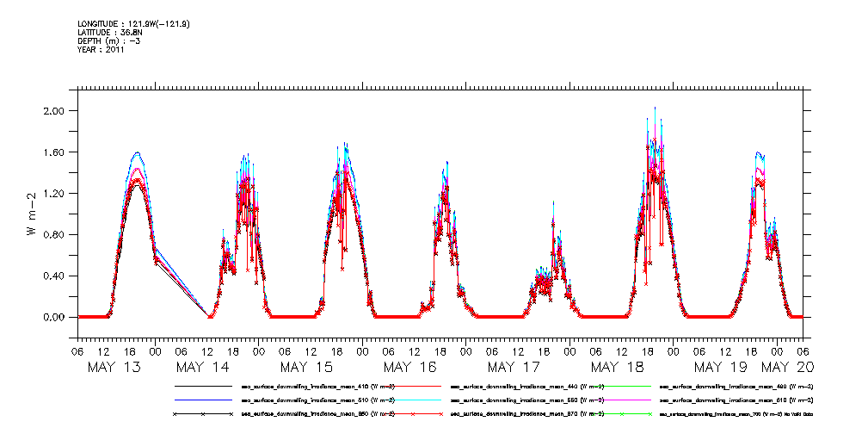Click the plain green legend line sample
Viewport: 868px width, 434px height.
tap(622, 386)
